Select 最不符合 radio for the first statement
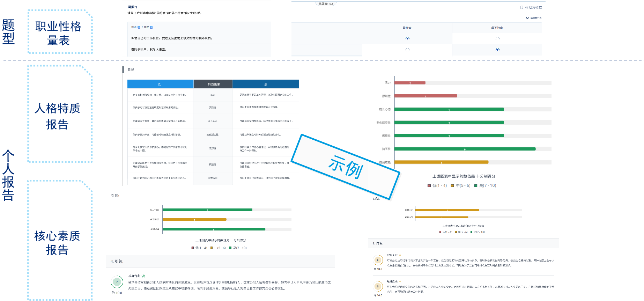Screen dimensions: 644x301 pyautogui.click(x=497, y=38)
